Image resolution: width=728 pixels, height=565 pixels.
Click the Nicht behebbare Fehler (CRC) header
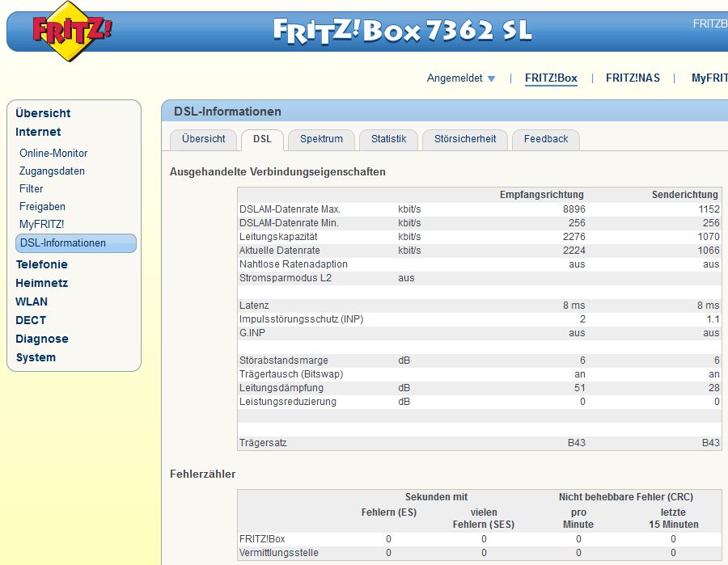coord(626,497)
